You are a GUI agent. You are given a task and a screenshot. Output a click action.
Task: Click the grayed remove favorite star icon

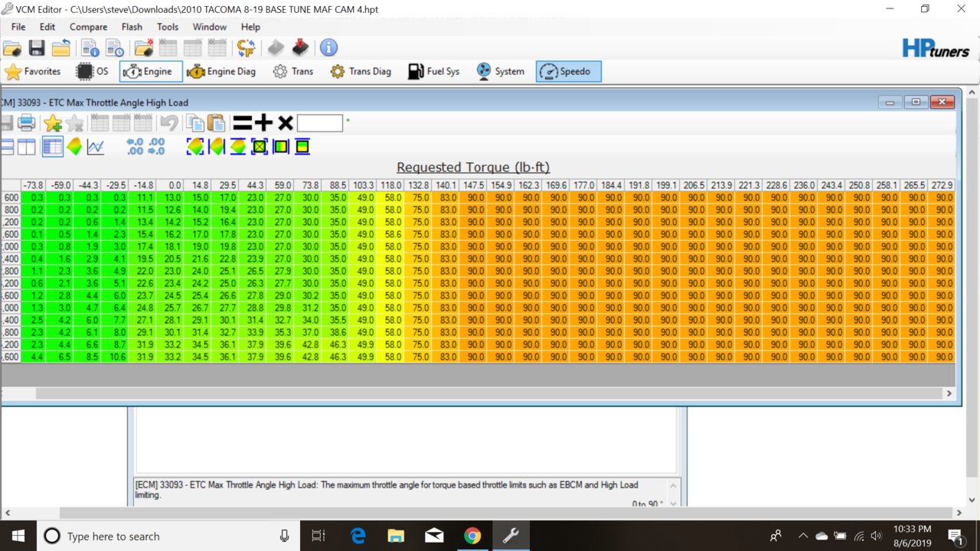[x=74, y=123]
